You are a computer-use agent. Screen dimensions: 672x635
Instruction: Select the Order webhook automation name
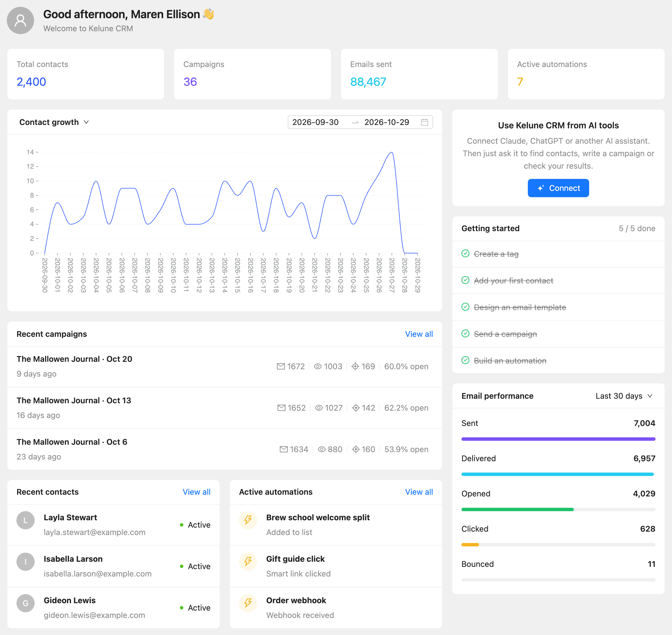tap(296, 600)
